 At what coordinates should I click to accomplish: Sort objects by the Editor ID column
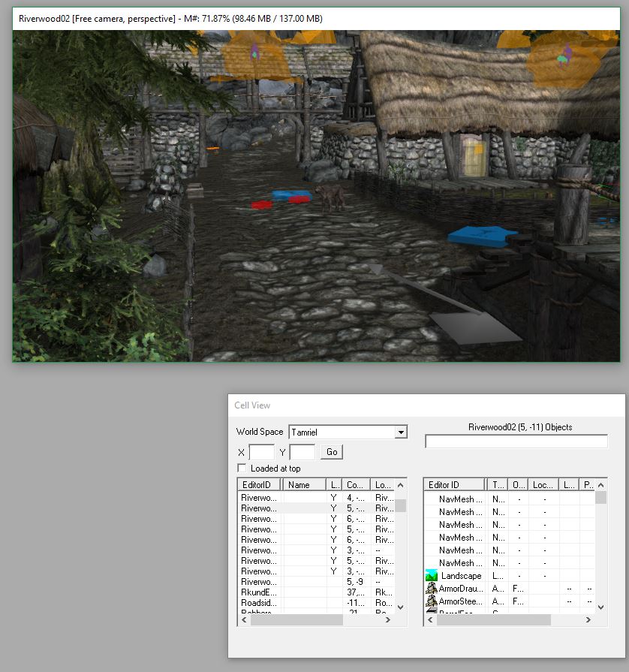(x=455, y=485)
